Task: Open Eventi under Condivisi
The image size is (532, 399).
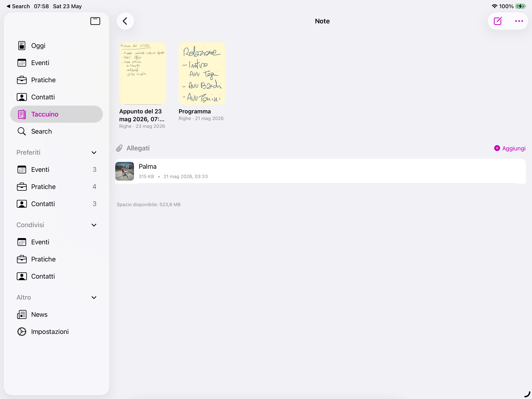Action: click(x=56, y=242)
